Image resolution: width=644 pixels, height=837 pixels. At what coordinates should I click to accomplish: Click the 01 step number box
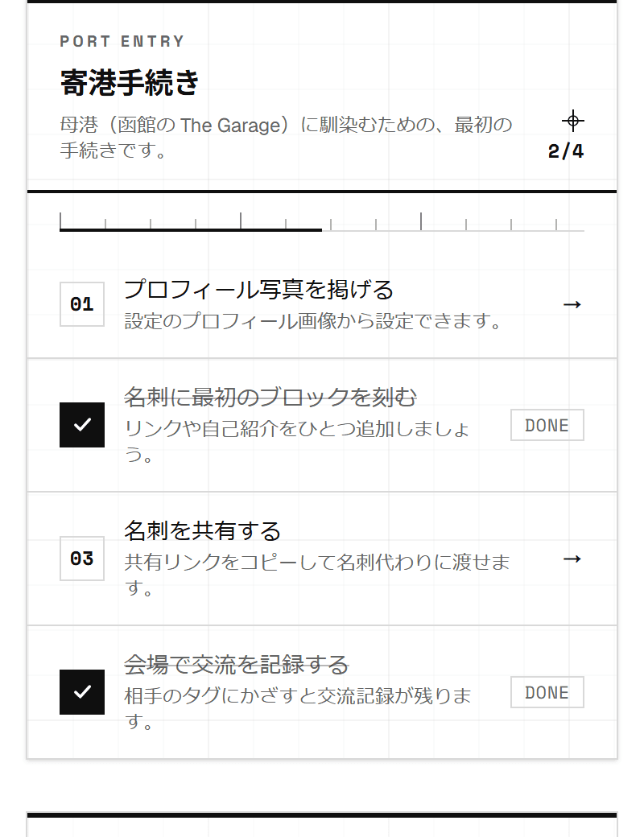[81, 304]
